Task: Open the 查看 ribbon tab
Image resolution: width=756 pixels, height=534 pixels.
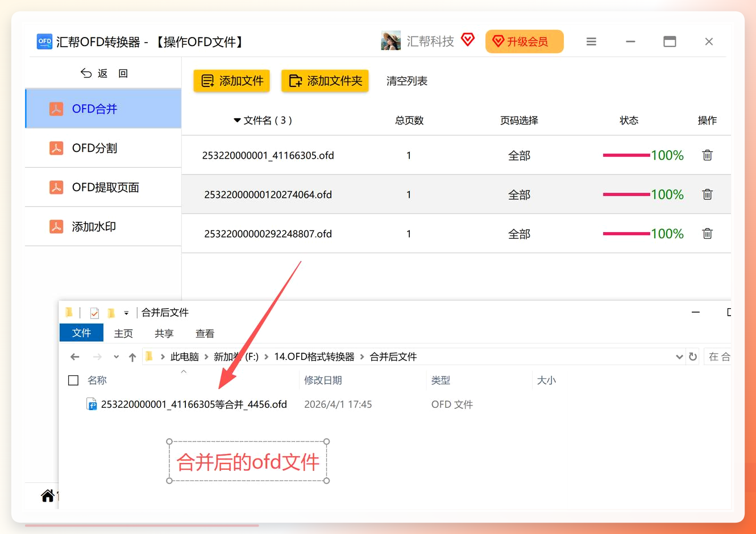Action: (x=205, y=334)
